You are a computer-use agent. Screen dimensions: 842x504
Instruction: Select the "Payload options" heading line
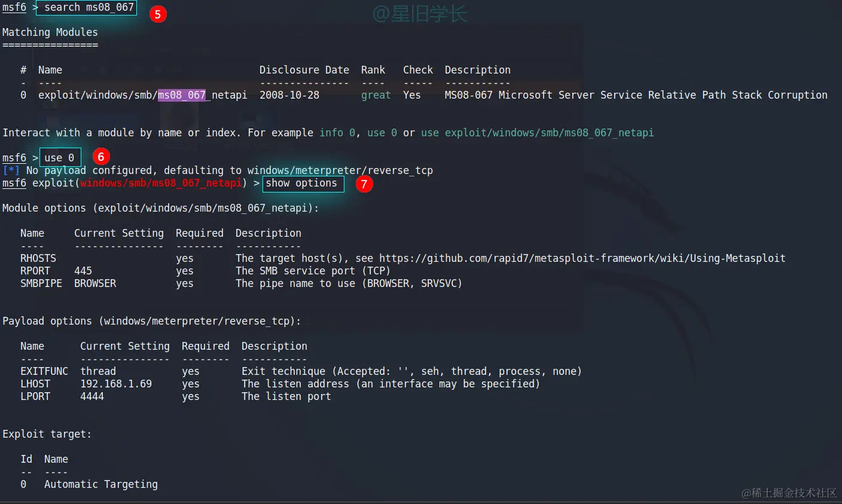(x=152, y=321)
